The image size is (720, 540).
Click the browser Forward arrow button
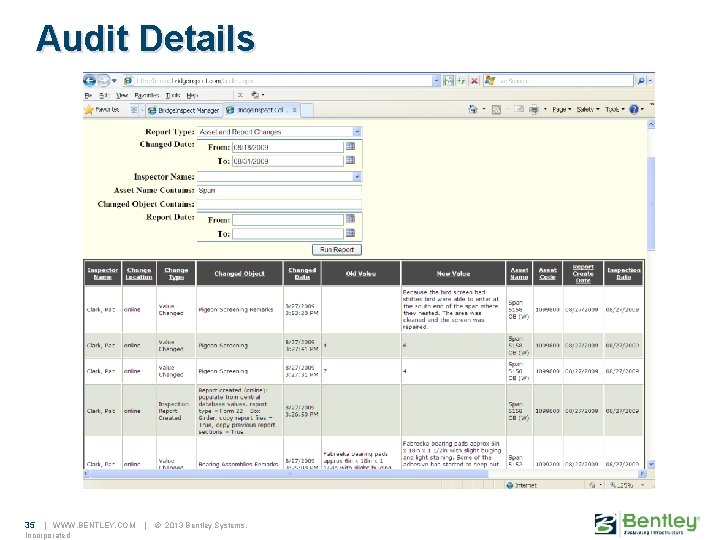(x=103, y=81)
